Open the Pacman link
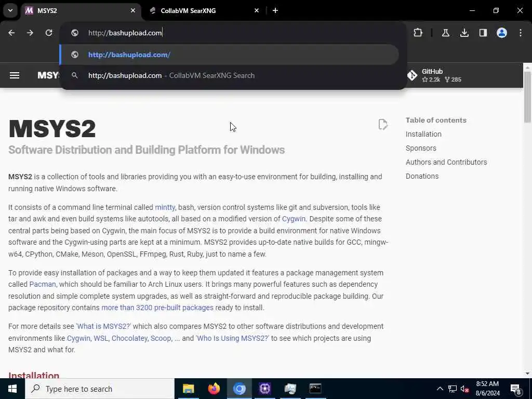The width and height of the screenshot is (532, 399). (x=43, y=284)
